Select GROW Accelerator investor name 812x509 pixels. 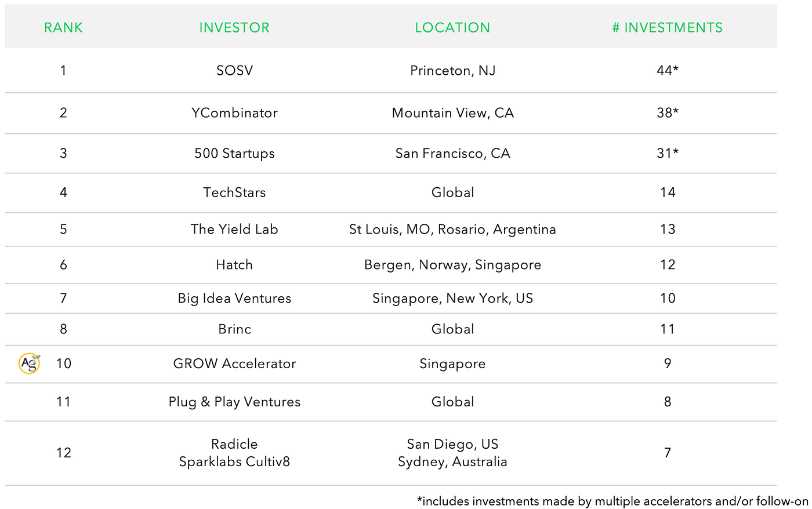point(234,363)
